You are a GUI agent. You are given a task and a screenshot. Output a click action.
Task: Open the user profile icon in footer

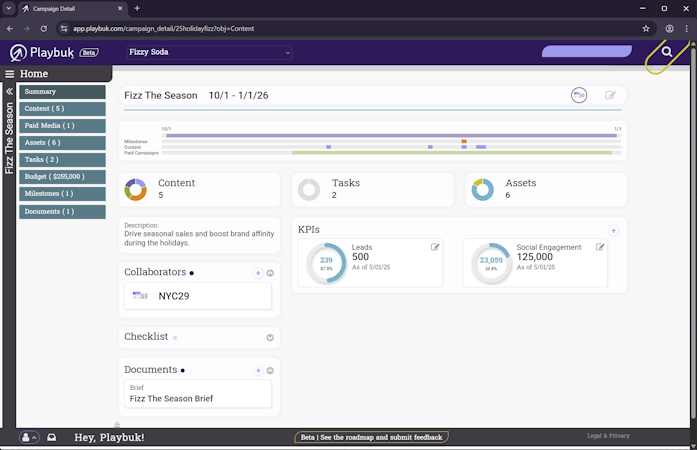(x=29, y=438)
